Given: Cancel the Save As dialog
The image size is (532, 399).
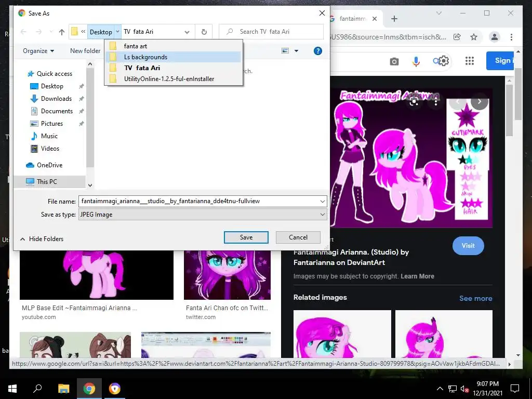Looking at the screenshot, I should click(x=298, y=237).
